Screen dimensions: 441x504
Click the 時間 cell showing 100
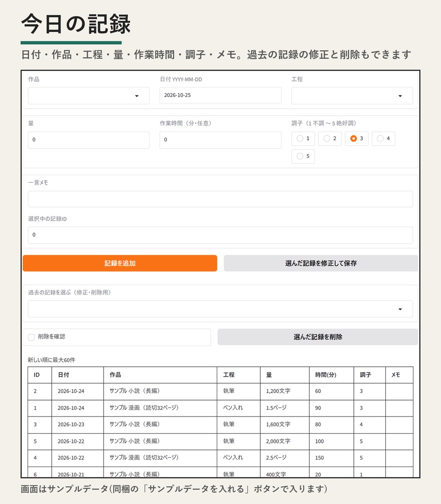coord(331,441)
